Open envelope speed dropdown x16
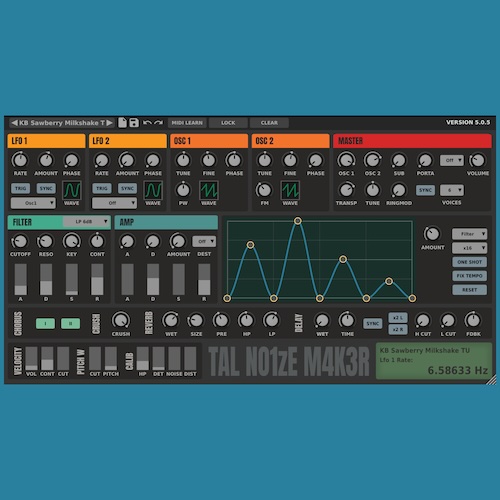This screenshot has height=500, width=500. (x=469, y=248)
